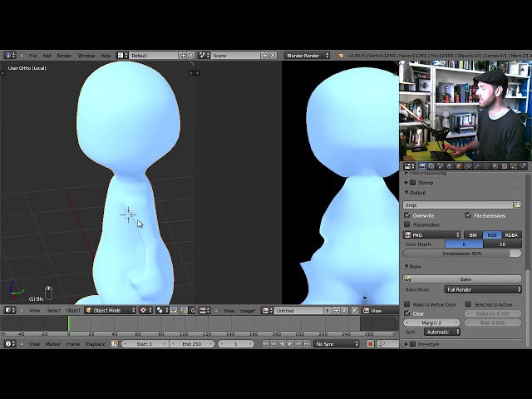
Task: Open Object properties tab (orange cube)
Action: point(459,166)
